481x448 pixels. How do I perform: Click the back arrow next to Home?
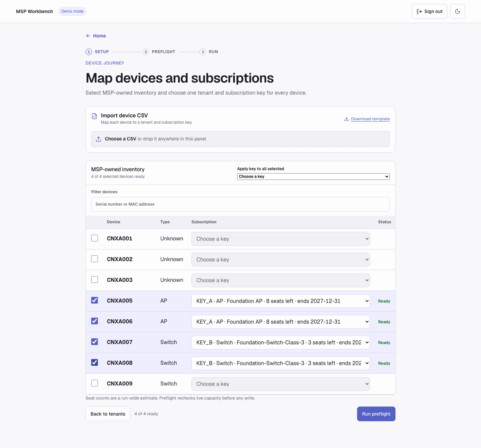coord(88,36)
